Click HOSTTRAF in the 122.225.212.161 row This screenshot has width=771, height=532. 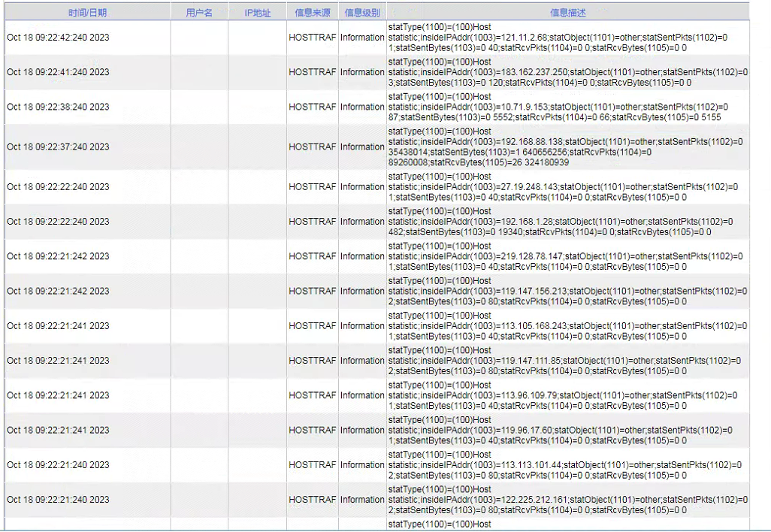coord(313,500)
